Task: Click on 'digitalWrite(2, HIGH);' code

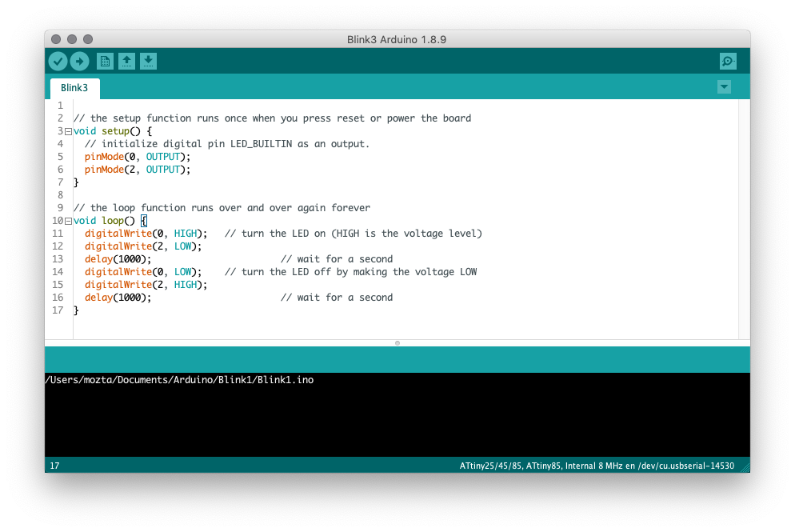Action: click(x=146, y=285)
